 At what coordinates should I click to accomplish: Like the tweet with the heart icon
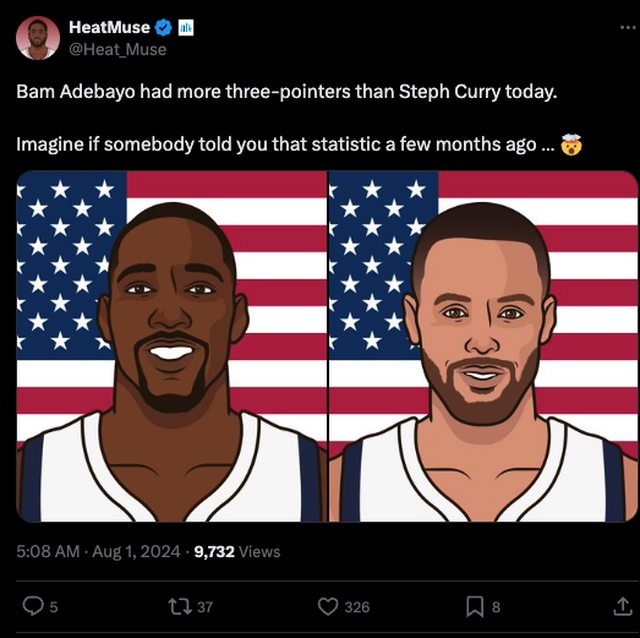328,607
